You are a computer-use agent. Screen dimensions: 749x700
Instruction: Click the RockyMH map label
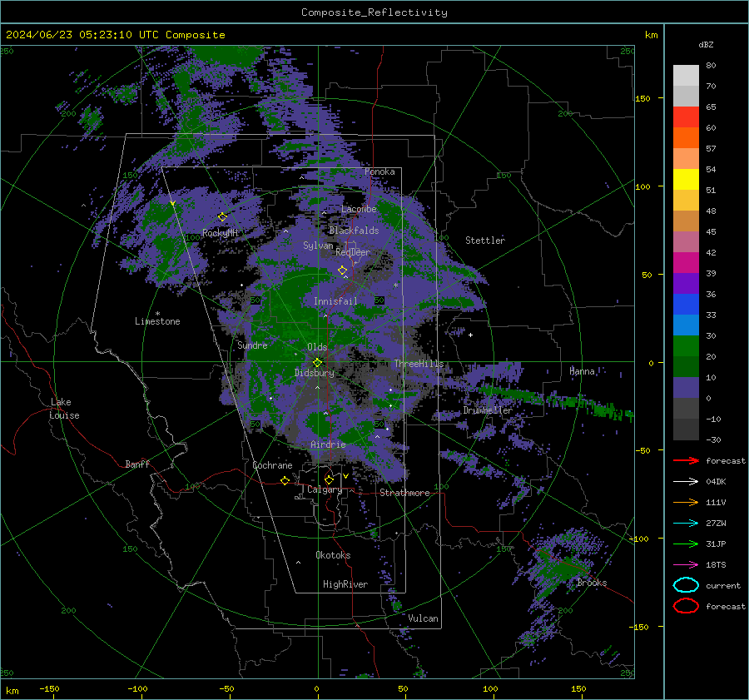tap(220, 233)
